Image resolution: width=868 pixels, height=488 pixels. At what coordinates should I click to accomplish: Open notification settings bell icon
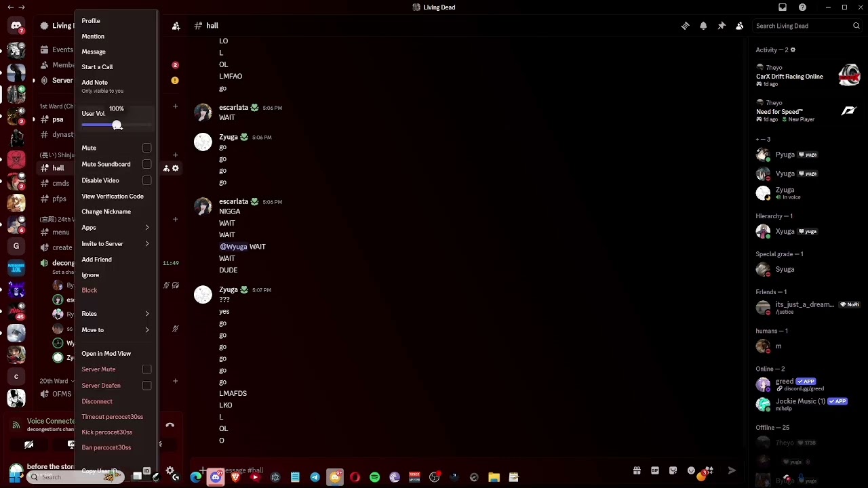coord(703,26)
